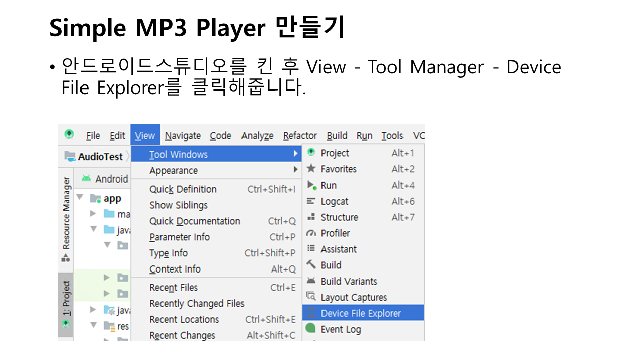Click the Project tool window icon in submenu
This screenshot has height=362, width=644.
311,153
